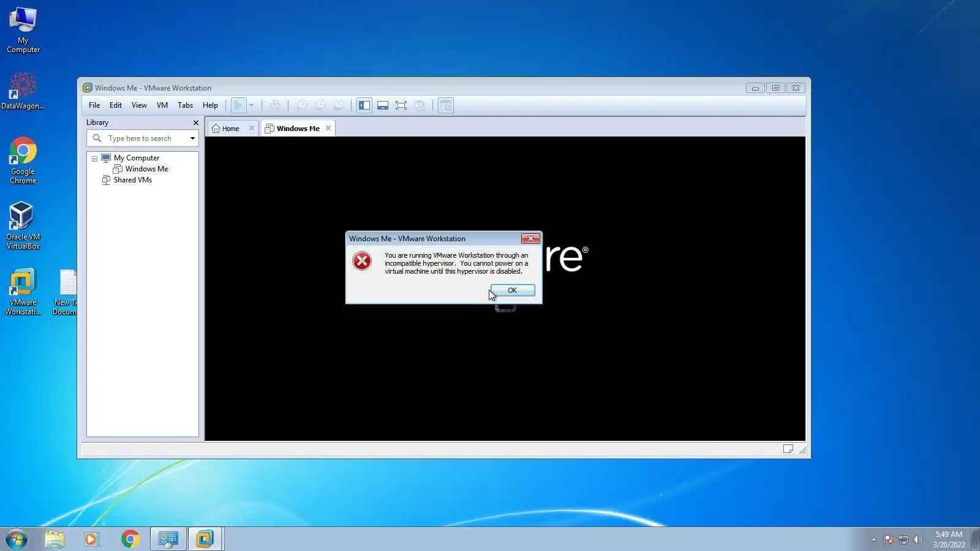This screenshot has height=551, width=980.
Task: Revert the VM to its previous snapshot
Action: coord(320,105)
